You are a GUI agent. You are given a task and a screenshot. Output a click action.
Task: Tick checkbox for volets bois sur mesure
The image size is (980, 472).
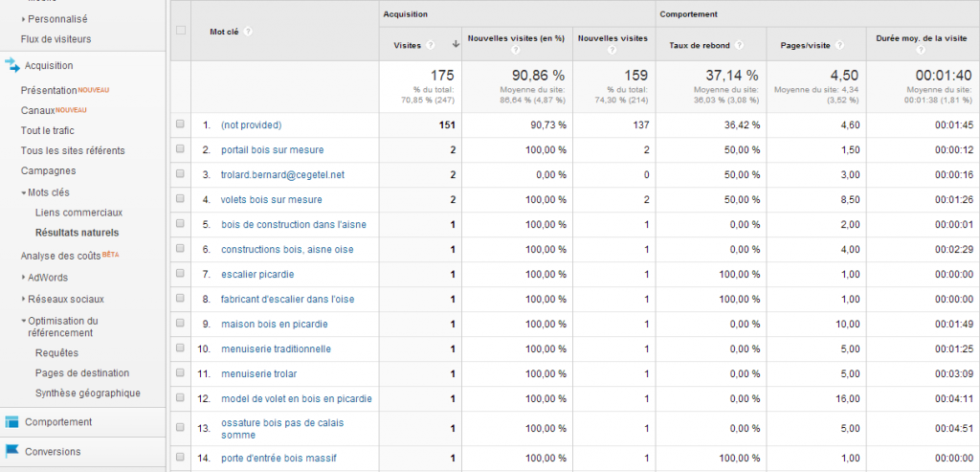[x=180, y=199]
